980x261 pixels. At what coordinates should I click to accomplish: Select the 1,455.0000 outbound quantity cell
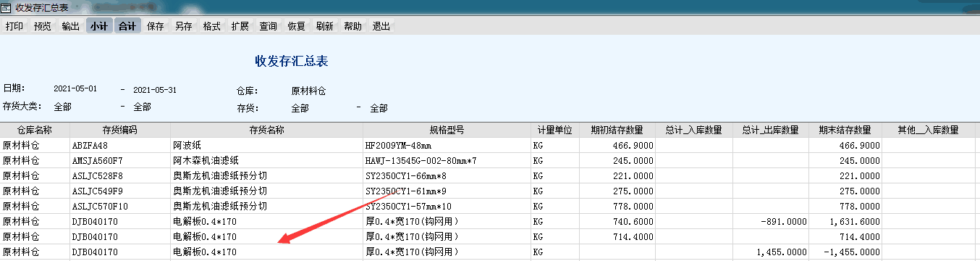coord(771,252)
